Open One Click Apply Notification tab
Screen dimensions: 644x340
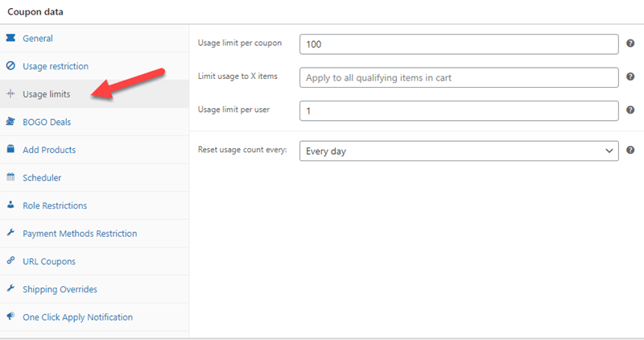pos(94,317)
